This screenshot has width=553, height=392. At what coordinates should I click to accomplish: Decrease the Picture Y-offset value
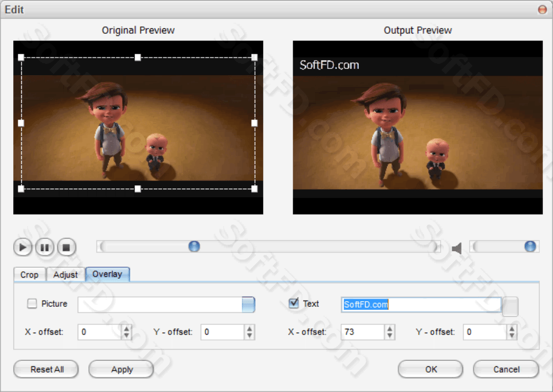pyautogui.click(x=249, y=336)
